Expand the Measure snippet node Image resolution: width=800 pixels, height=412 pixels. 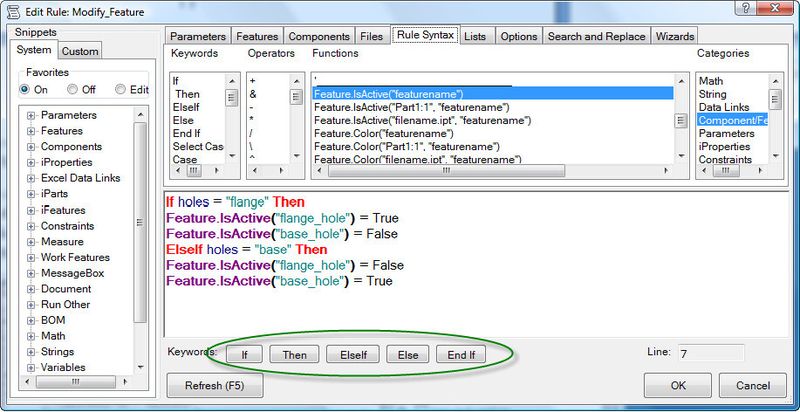pos(31,242)
